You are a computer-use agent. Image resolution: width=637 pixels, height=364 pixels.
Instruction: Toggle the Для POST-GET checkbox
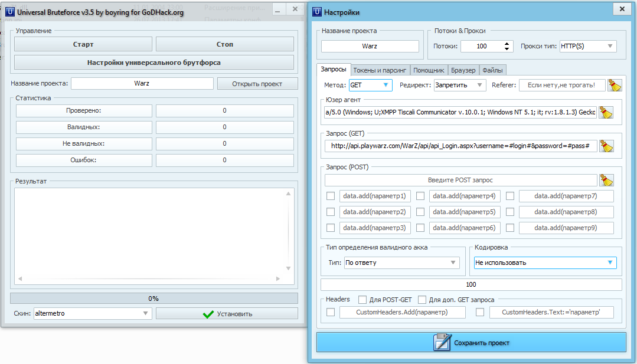click(362, 300)
